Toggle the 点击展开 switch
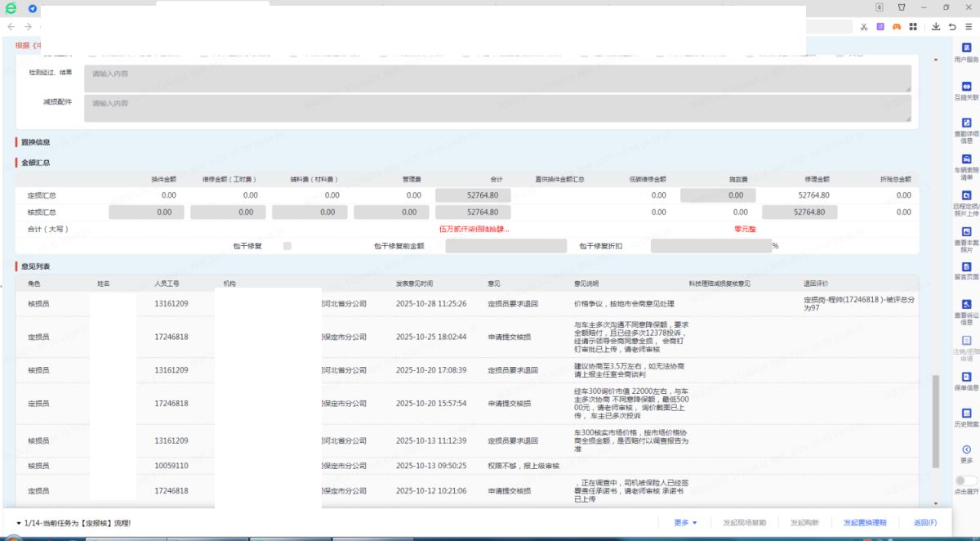This screenshot has width=980, height=541. (x=965, y=481)
